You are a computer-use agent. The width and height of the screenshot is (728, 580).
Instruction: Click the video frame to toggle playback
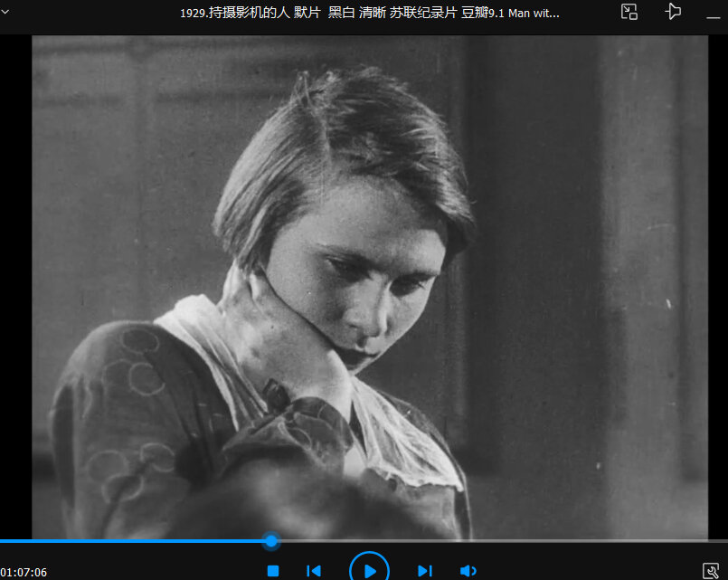click(370, 287)
